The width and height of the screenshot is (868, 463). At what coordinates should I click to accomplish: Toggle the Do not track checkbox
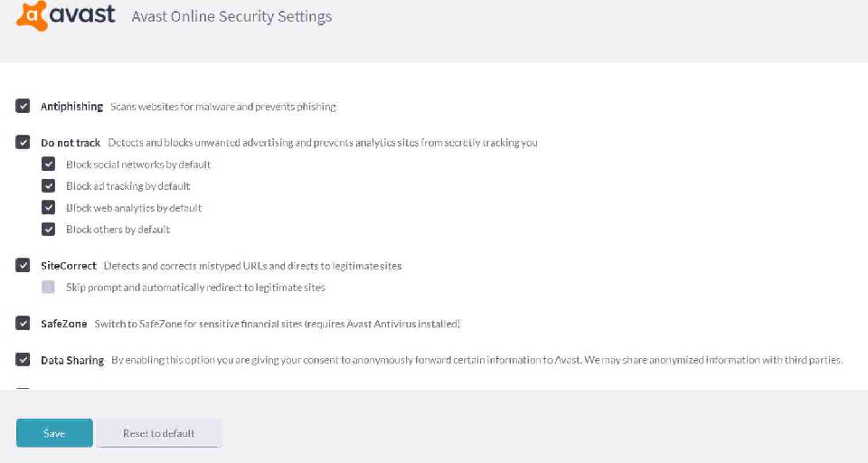tap(23, 142)
